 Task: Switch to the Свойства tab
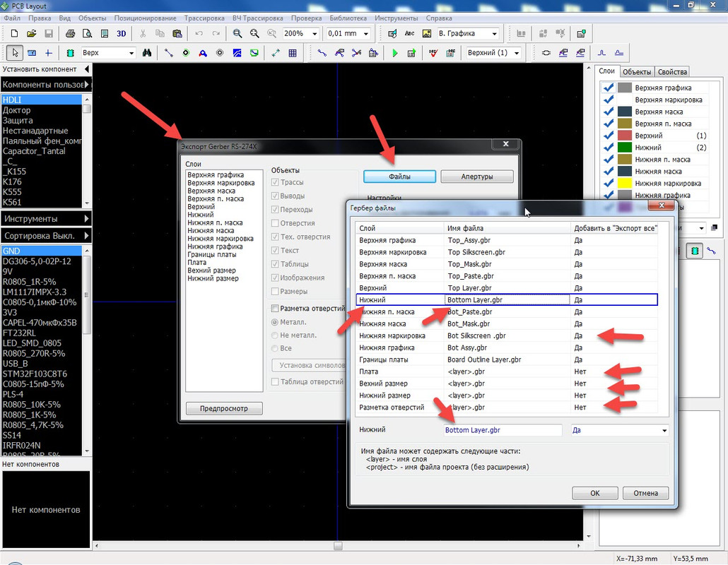coord(672,72)
